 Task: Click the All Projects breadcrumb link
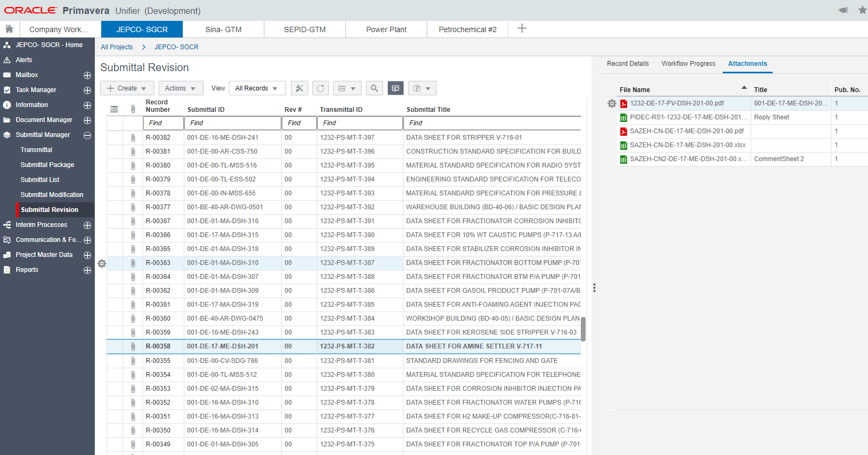pos(117,47)
